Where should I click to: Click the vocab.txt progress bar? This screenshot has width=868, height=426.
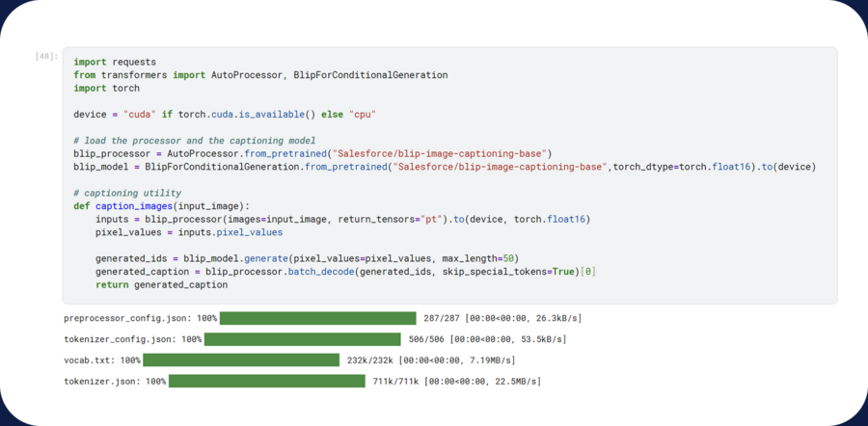point(241,360)
